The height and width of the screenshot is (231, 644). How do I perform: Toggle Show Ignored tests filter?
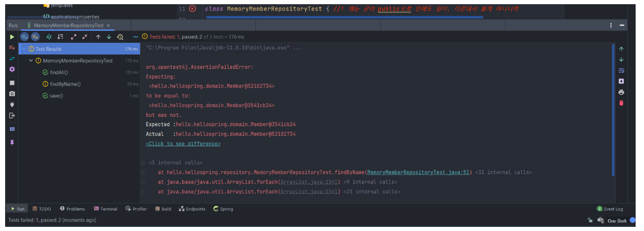coord(35,37)
